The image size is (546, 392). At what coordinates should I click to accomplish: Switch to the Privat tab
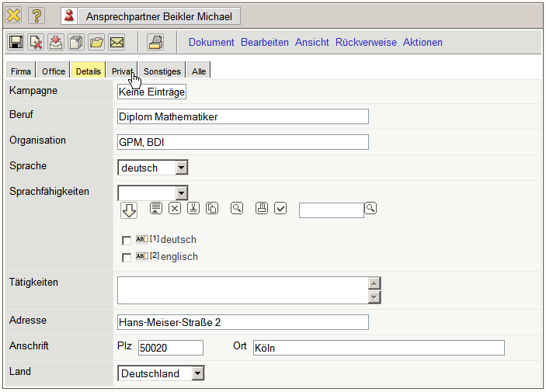122,71
